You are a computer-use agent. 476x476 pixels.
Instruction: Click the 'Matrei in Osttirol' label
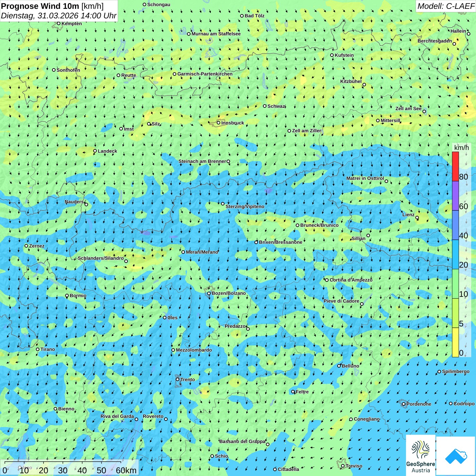click(365, 178)
